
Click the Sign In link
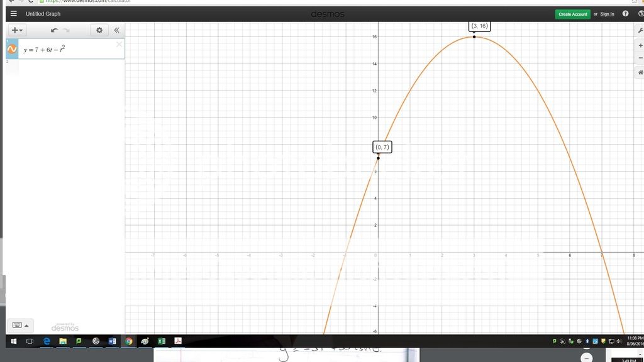607,14
